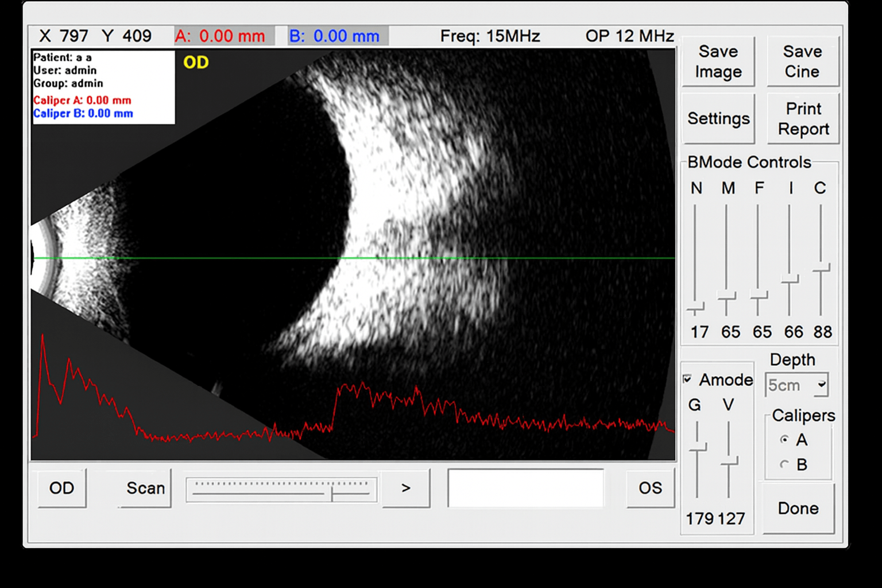Click the empty text field beside OS

[525, 488]
